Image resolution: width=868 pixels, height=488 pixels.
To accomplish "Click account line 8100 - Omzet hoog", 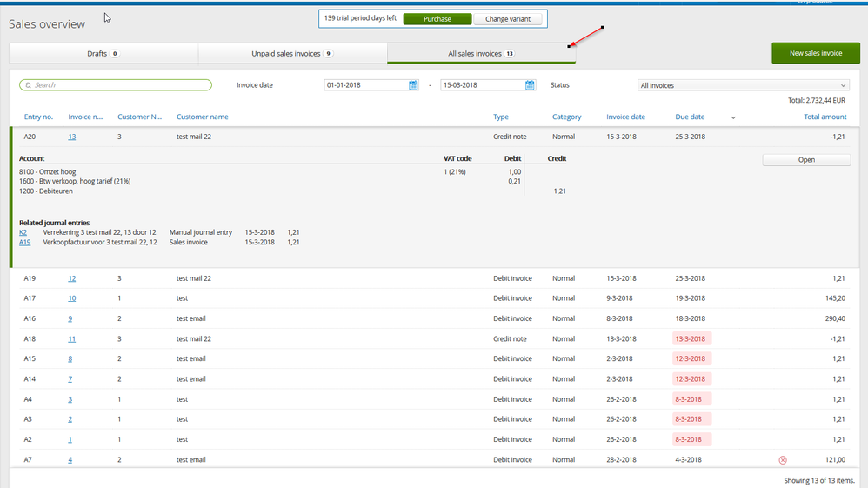I will click(x=48, y=172).
